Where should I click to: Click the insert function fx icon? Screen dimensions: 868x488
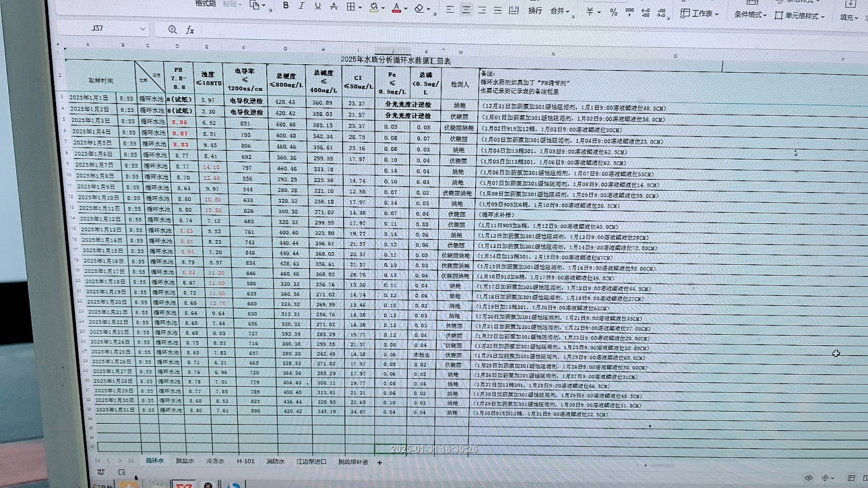tap(190, 29)
